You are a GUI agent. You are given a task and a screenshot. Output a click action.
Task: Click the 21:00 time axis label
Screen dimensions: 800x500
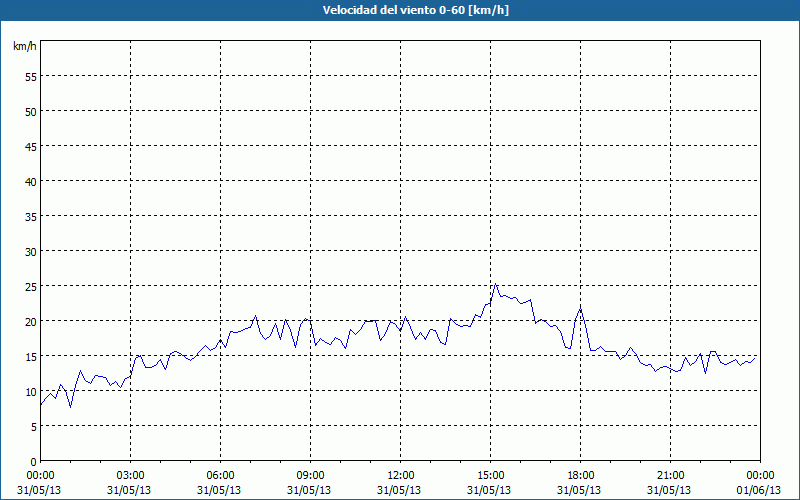(670, 476)
